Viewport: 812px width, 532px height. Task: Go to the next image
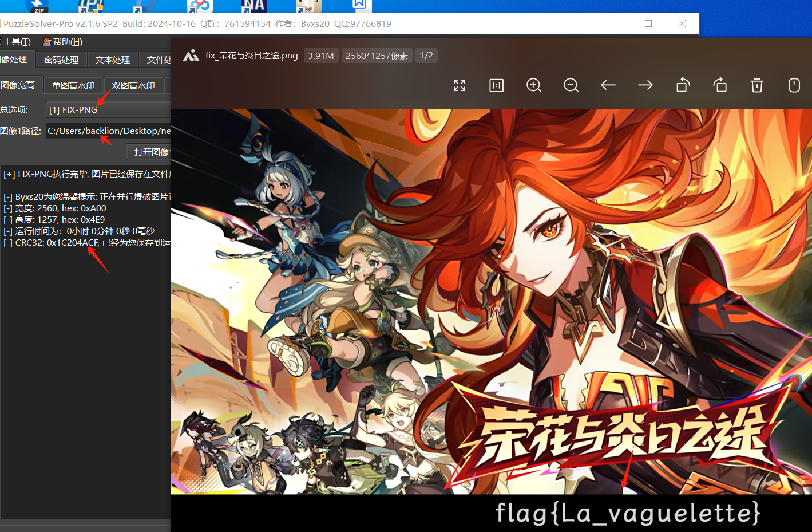pyautogui.click(x=645, y=85)
